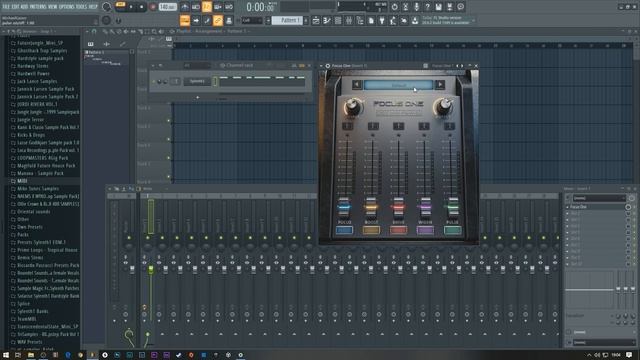Open the Pattern 1 selector dropdown
This screenshot has height=360, width=640.
point(287,20)
